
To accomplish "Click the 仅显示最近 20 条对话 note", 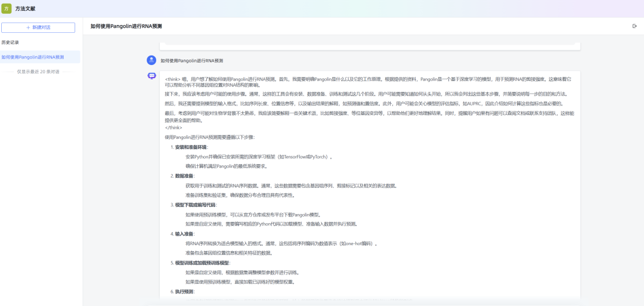I will [x=38, y=72].
